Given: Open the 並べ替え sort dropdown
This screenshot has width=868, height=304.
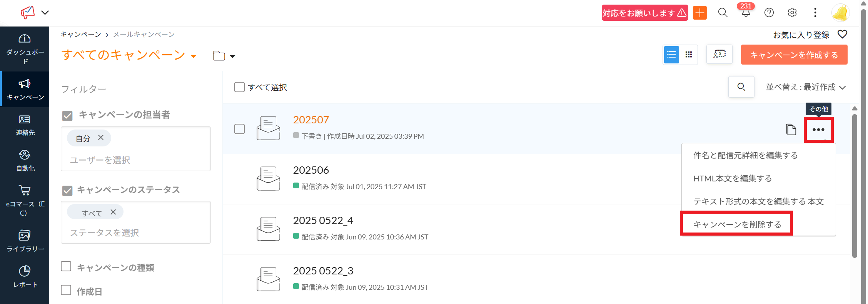Looking at the screenshot, I should 806,87.
